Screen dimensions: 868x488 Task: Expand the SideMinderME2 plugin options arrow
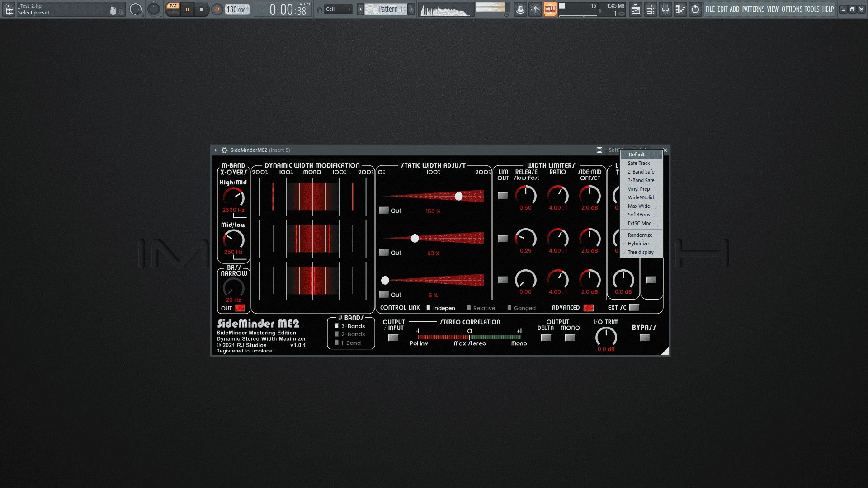[x=216, y=150]
